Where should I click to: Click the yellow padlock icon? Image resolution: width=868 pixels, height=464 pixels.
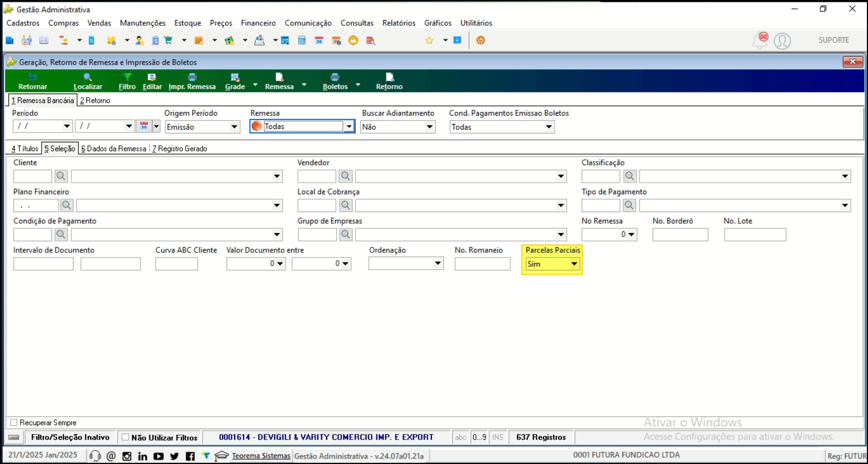[353, 40]
